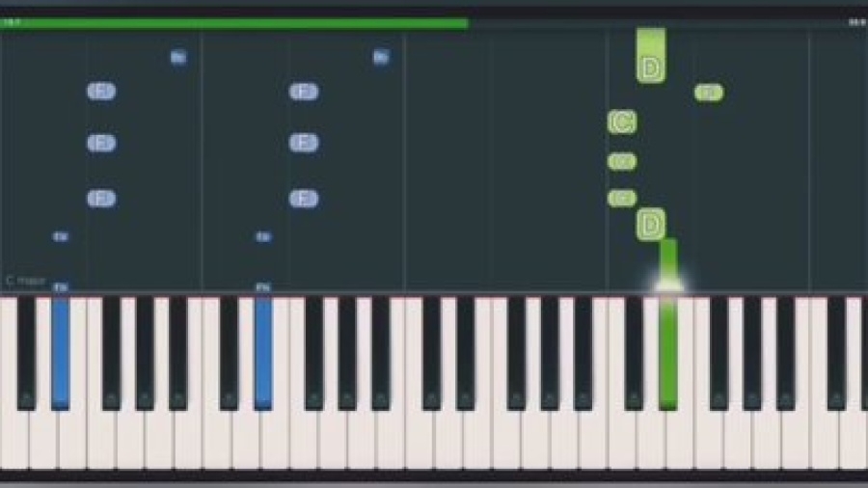Click the middle blue oval note in the second measure
Screen dimensions: 868x488
(304, 143)
